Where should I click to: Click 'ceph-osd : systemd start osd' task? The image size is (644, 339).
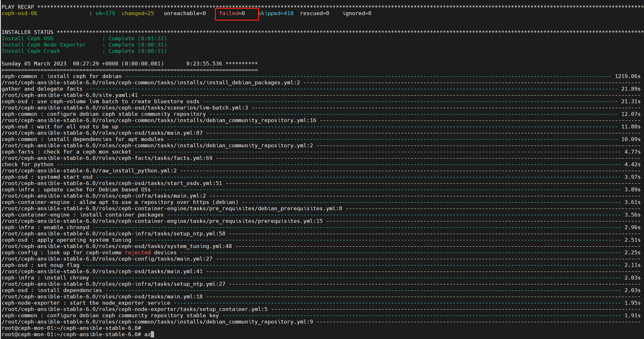pos(47,177)
